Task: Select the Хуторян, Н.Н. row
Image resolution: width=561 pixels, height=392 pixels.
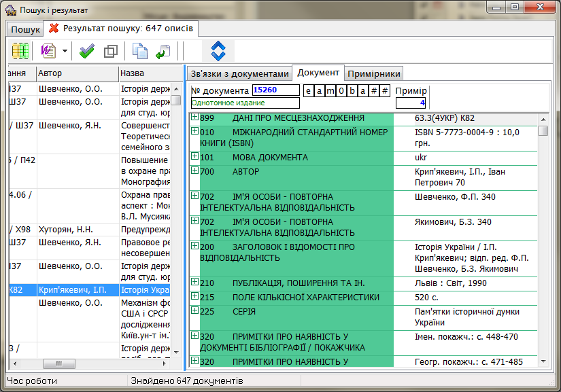Action: point(75,230)
